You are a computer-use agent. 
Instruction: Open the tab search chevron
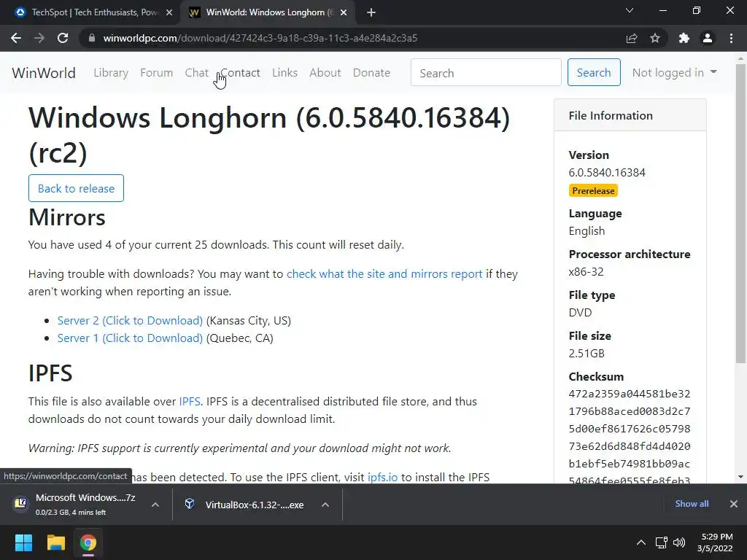pos(630,10)
